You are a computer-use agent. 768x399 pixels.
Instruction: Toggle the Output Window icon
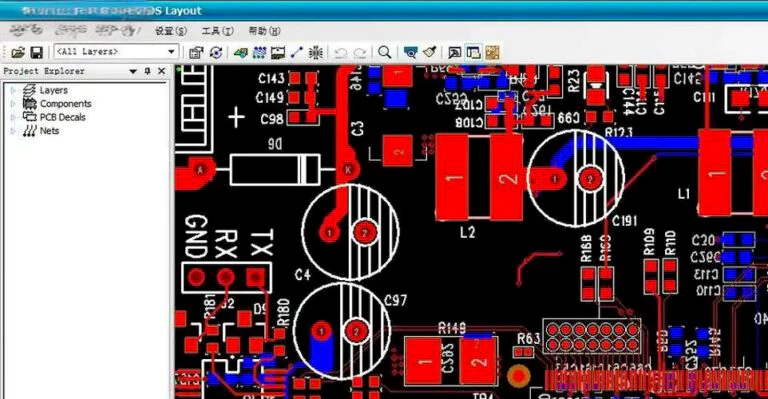(x=455, y=52)
